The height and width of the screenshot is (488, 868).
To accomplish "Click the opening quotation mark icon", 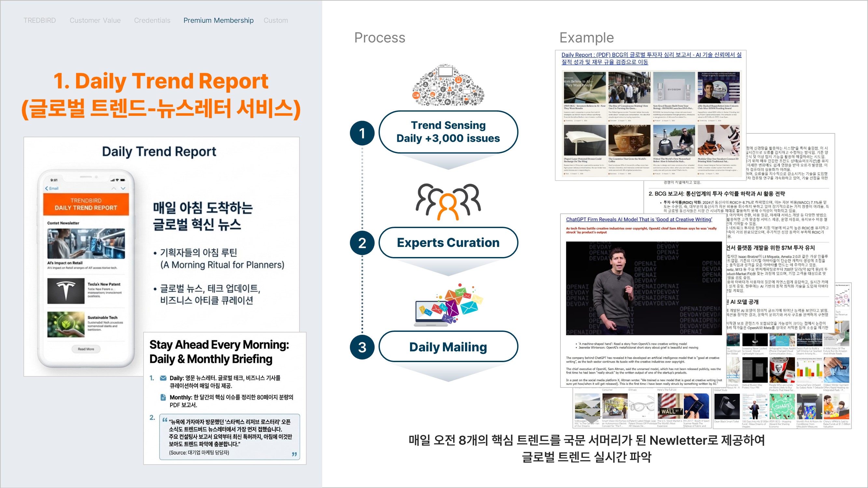I will (x=165, y=420).
